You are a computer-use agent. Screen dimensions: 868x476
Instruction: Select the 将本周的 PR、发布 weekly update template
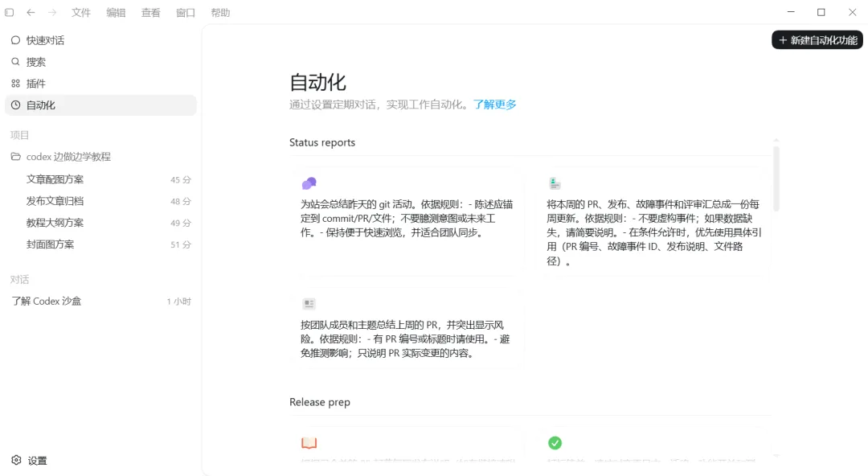pyautogui.click(x=653, y=222)
